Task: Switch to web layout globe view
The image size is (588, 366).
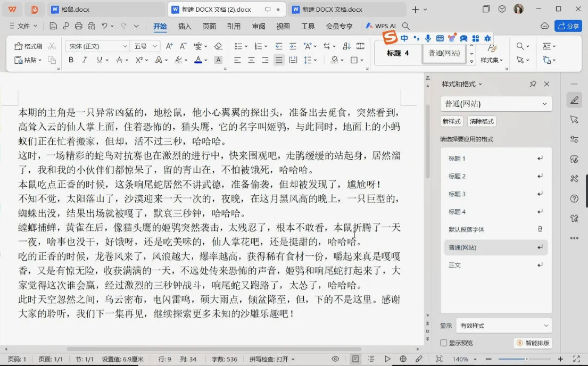Action: tap(403, 359)
